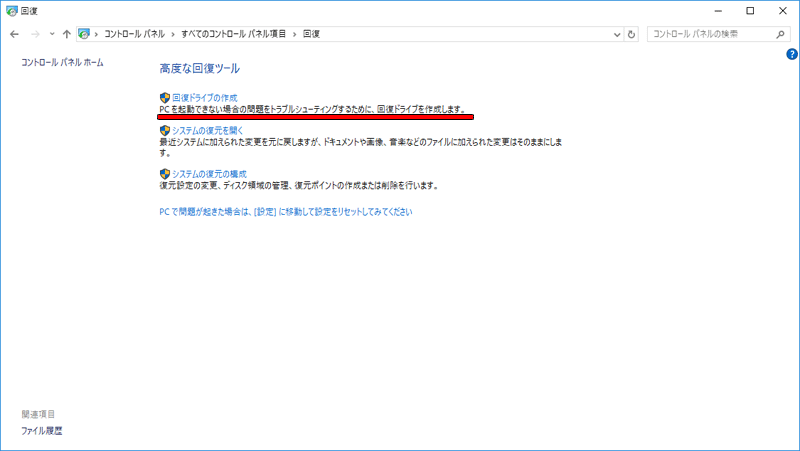Close the 回復 window
Image resolution: width=800 pixels, height=451 pixels.
pos(783,11)
